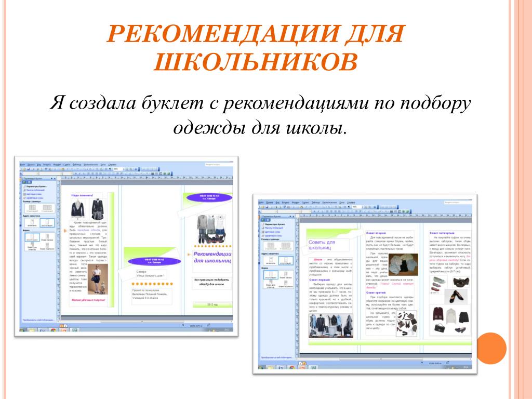Click horizontal scrollbar in right screenshot
Image resolution: width=532 pixels, height=399 pixels.
click(x=383, y=360)
